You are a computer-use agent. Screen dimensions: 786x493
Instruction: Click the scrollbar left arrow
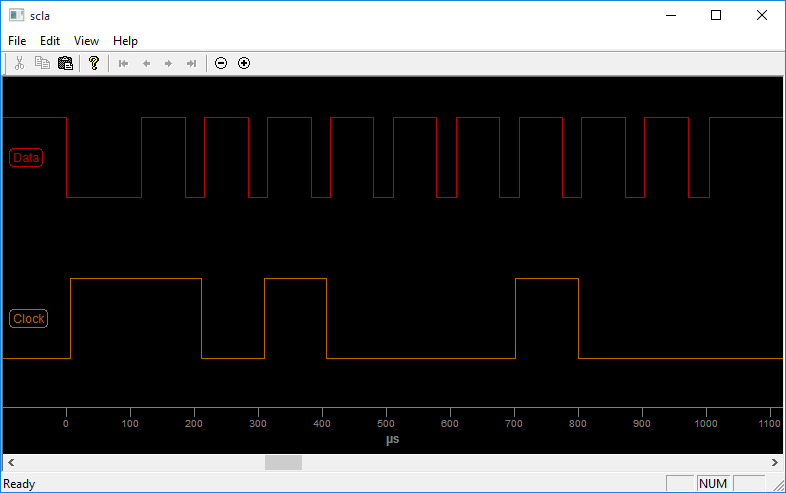10,463
